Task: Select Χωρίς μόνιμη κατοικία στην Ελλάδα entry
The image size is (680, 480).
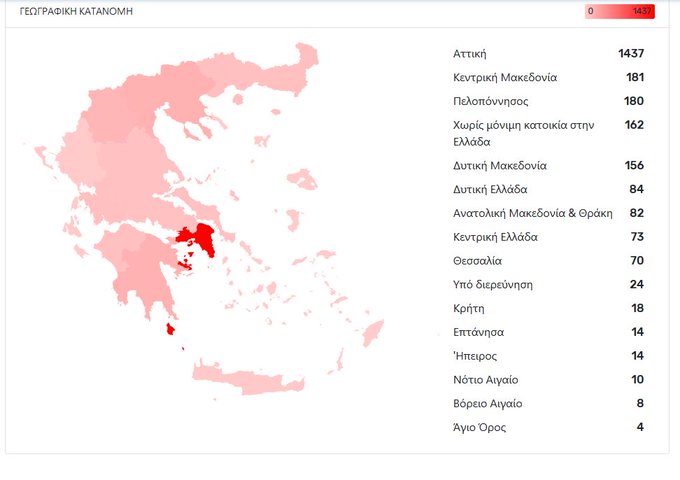Action: pos(548,134)
